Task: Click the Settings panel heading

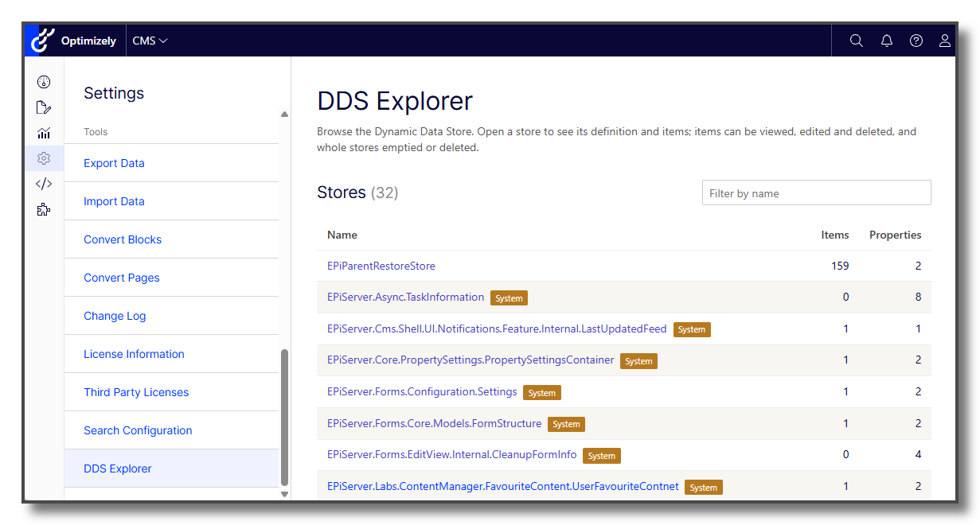Action: coord(114,93)
